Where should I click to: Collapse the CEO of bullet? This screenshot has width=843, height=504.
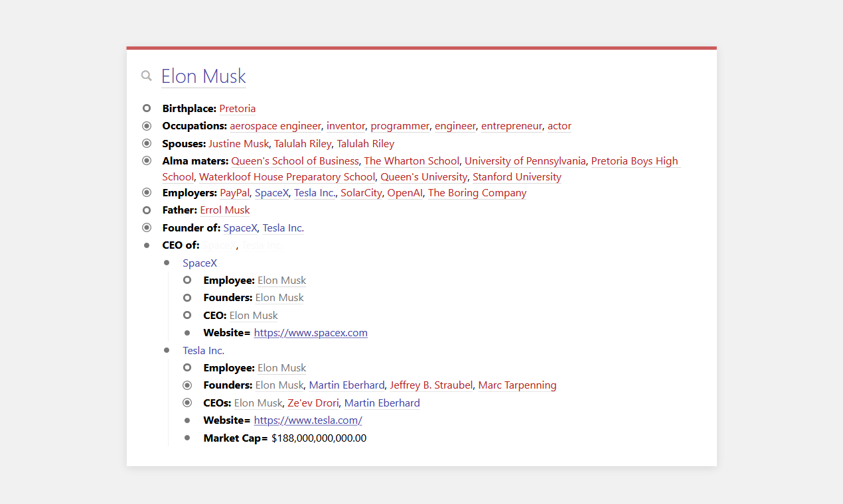coord(147,245)
